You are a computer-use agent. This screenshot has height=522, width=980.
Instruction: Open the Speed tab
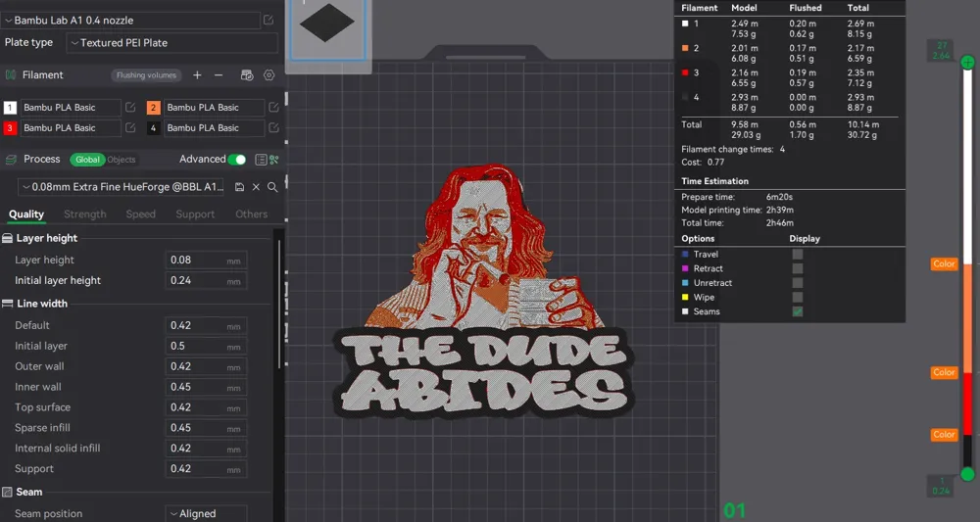coord(140,214)
